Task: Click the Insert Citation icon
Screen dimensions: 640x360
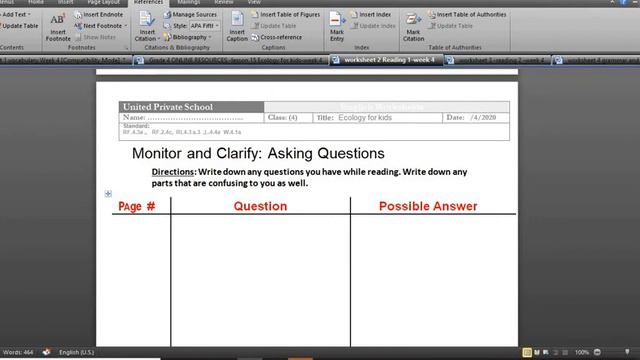Action: (x=147, y=20)
